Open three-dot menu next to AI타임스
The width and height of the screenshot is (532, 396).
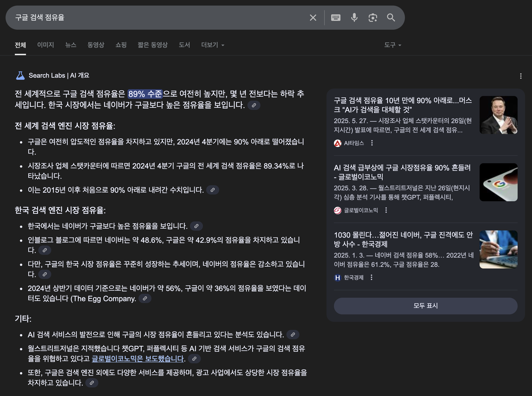tap(372, 143)
